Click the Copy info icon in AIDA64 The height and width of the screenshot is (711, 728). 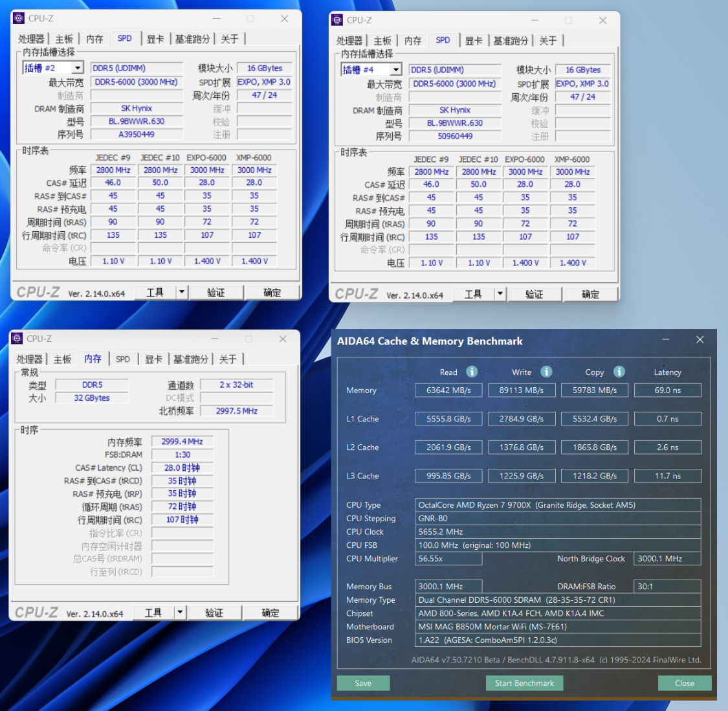[x=619, y=372]
